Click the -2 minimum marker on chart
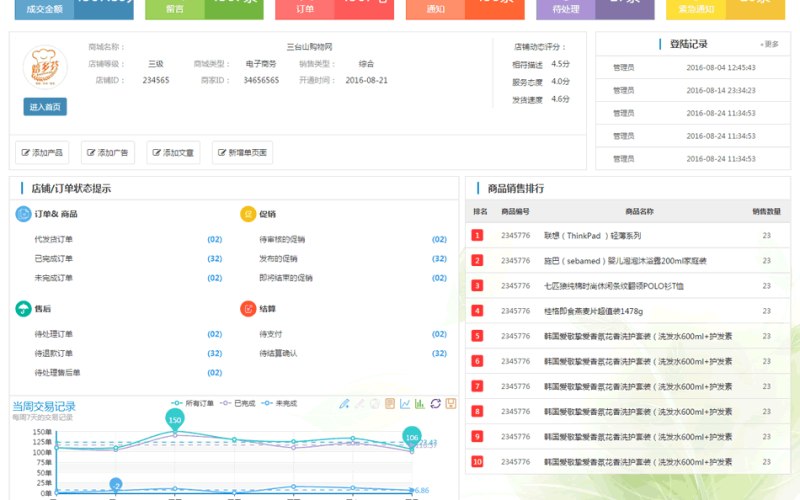 (x=116, y=484)
